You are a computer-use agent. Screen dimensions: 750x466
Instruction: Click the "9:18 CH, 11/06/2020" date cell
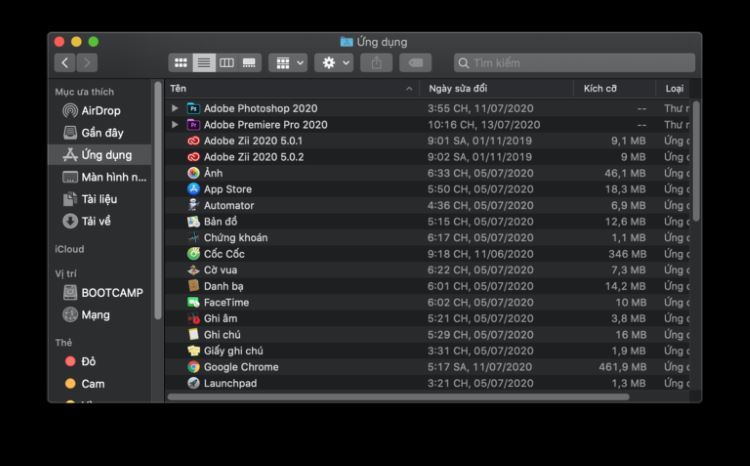tap(480, 254)
